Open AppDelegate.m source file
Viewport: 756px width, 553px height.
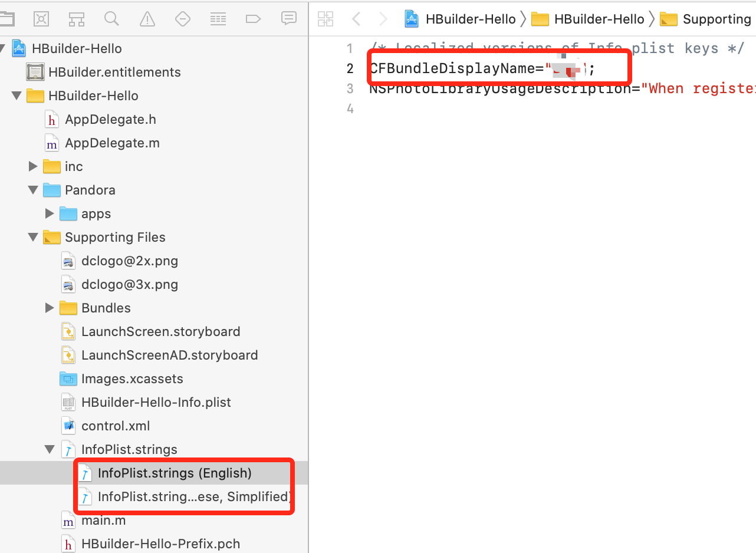pos(112,143)
